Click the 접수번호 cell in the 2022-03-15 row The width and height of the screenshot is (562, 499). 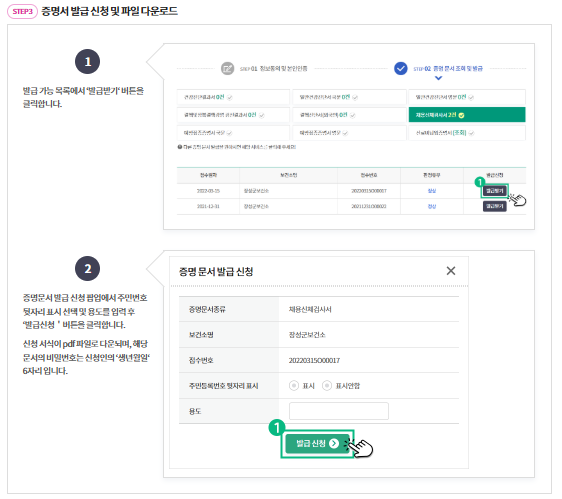pos(369,191)
